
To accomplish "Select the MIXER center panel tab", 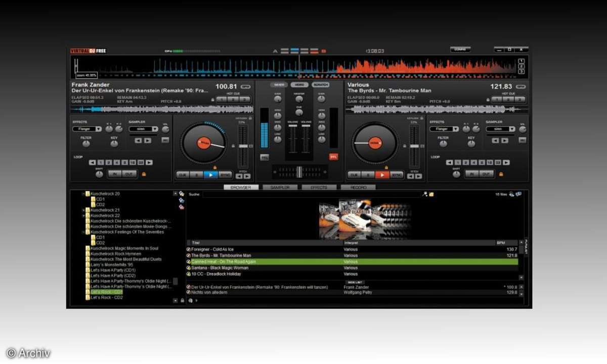I will tap(278, 85).
